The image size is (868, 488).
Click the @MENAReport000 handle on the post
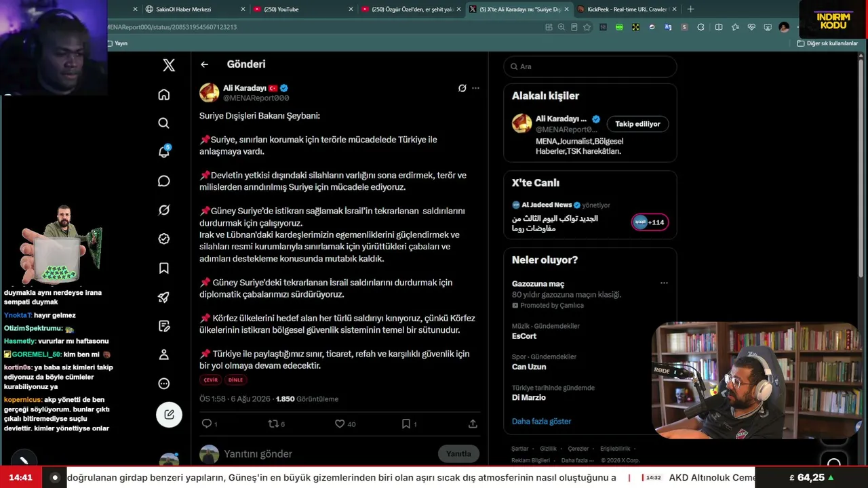coord(256,98)
